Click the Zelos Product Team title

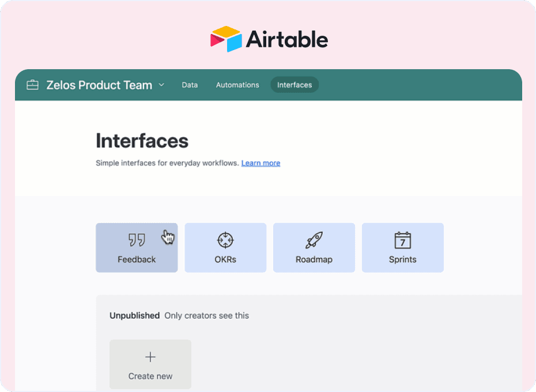[x=99, y=85]
